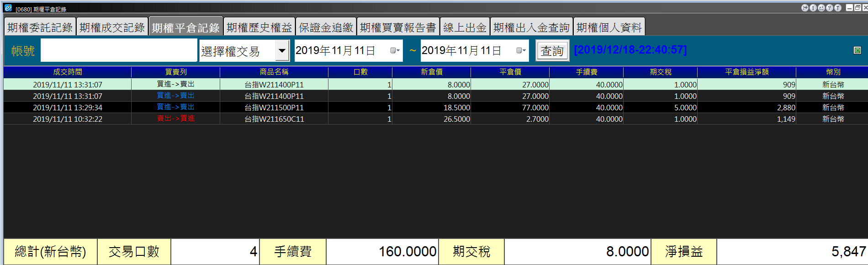Open the 保證金追繳 tab
This screenshot has height=265, width=868.
[326, 27]
